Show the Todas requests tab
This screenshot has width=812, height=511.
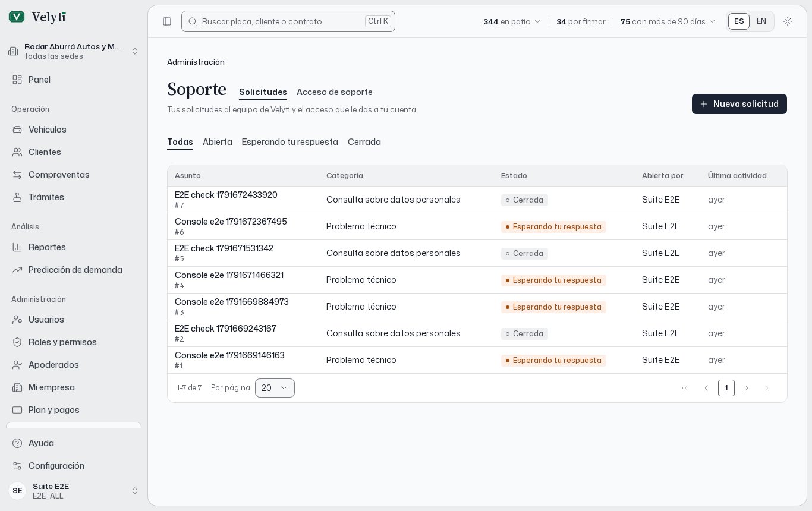pyautogui.click(x=180, y=142)
